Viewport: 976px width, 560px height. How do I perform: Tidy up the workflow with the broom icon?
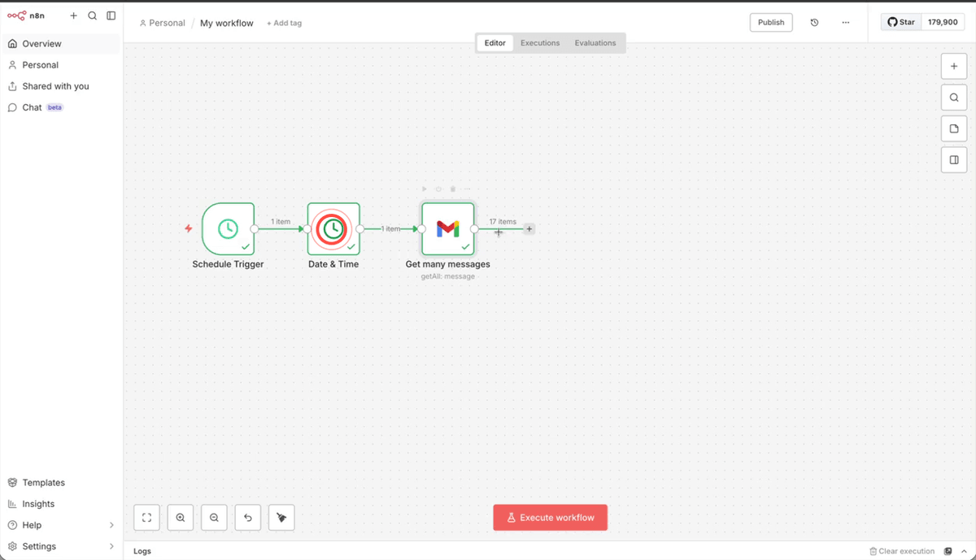281,517
